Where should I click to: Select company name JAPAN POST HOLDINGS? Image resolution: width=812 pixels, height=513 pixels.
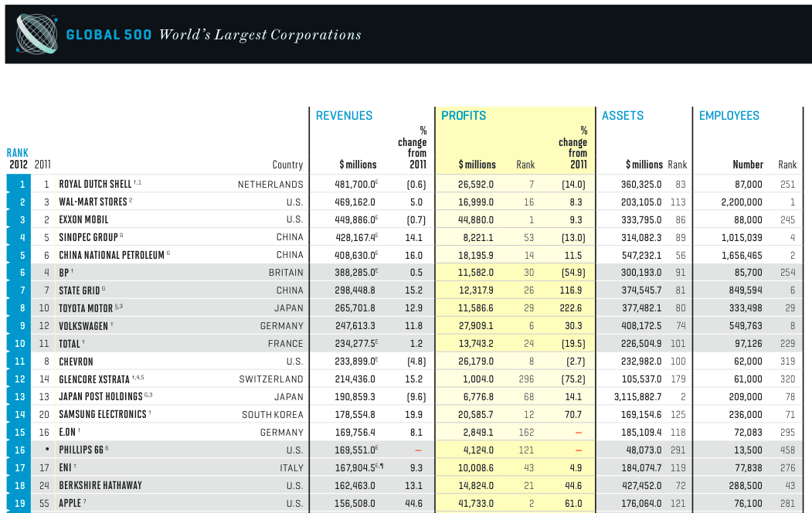(x=100, y=397)
